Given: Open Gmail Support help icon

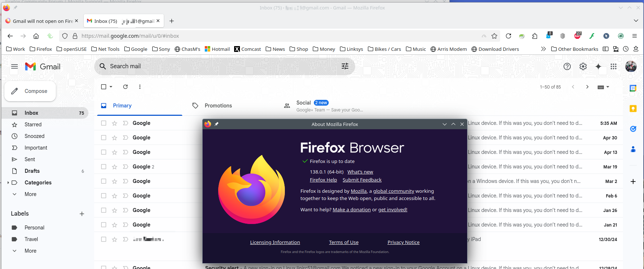Looking at the screenshot, I should point(567,66).
